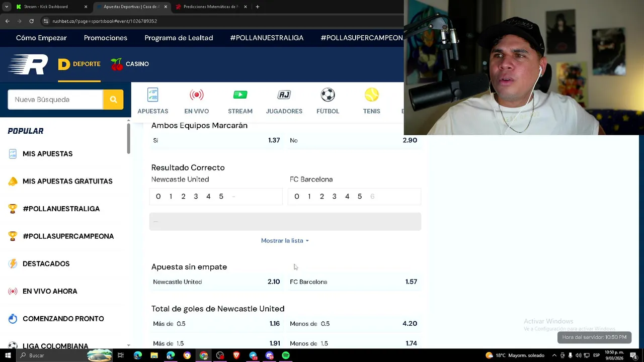Open Chrome on taskbar
The width and height of the screenshot is (644, 362).
click(204, 355)
